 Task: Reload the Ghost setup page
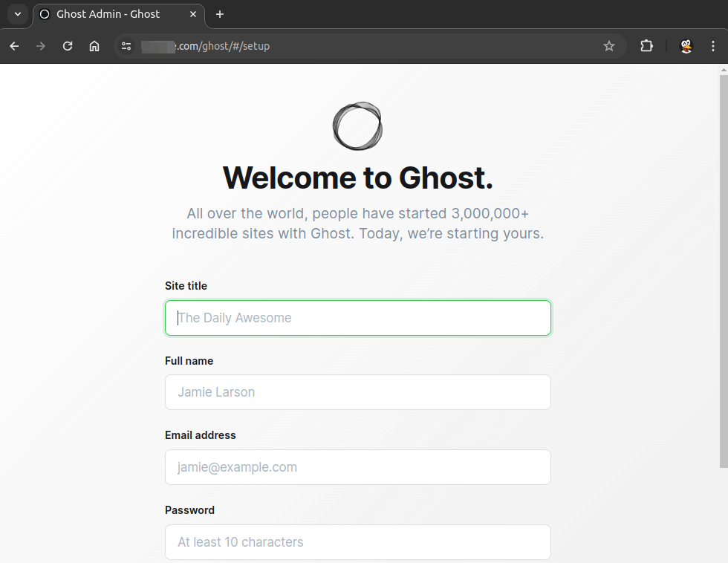[x=68, y=46]
